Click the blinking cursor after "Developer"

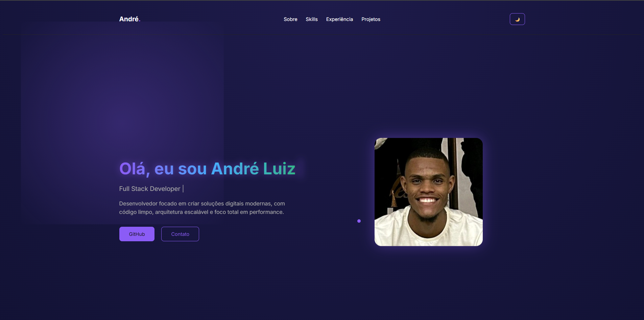click(x=183, y=189)
